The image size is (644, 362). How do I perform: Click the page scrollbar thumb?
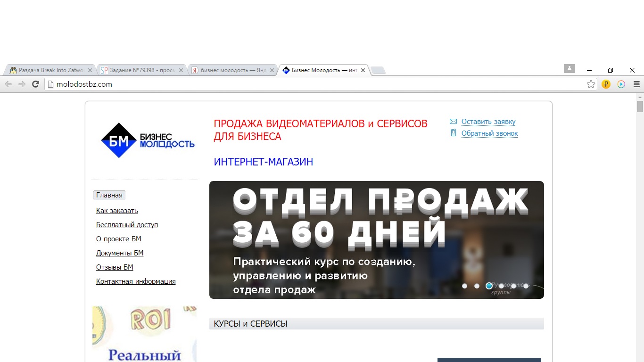click(x=640, y=107)
